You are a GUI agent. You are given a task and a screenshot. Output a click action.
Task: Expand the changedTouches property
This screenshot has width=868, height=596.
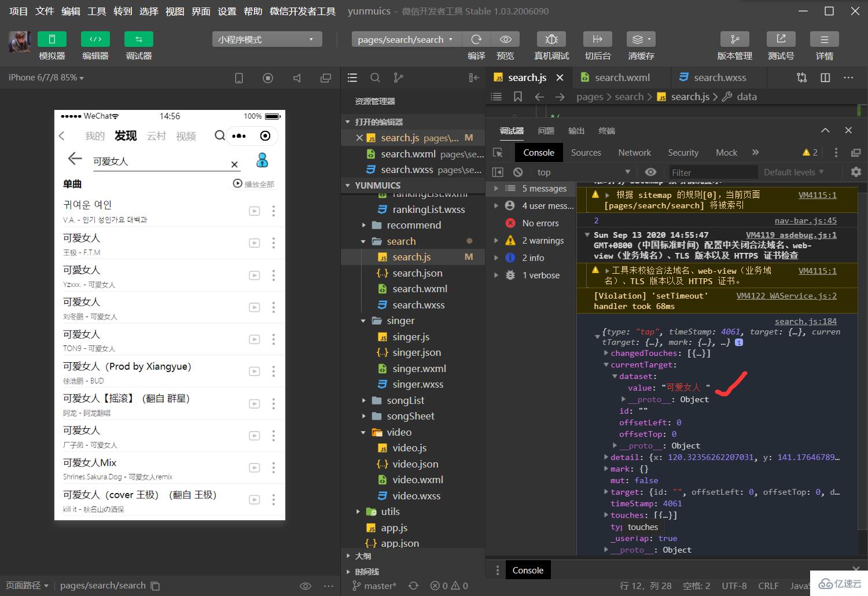[606, 353]
